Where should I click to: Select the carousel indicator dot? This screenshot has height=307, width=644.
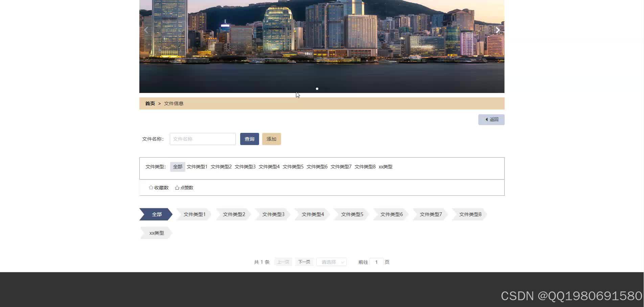click(317, 89)
